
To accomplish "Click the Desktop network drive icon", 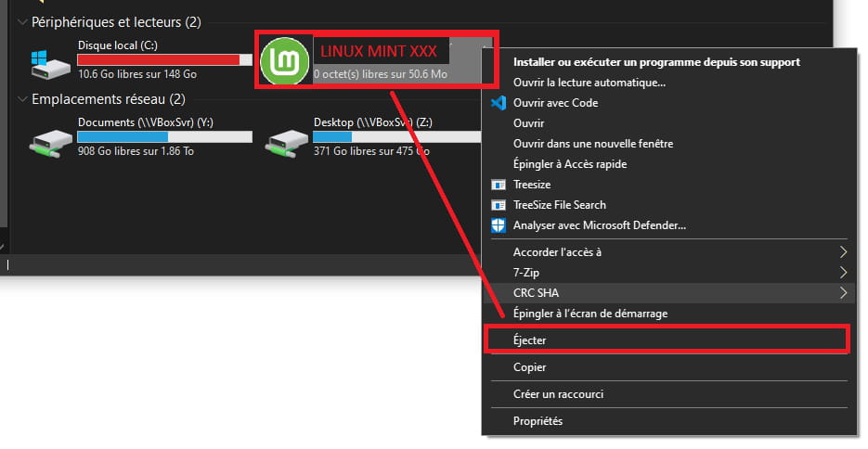I will pos(286,143).
